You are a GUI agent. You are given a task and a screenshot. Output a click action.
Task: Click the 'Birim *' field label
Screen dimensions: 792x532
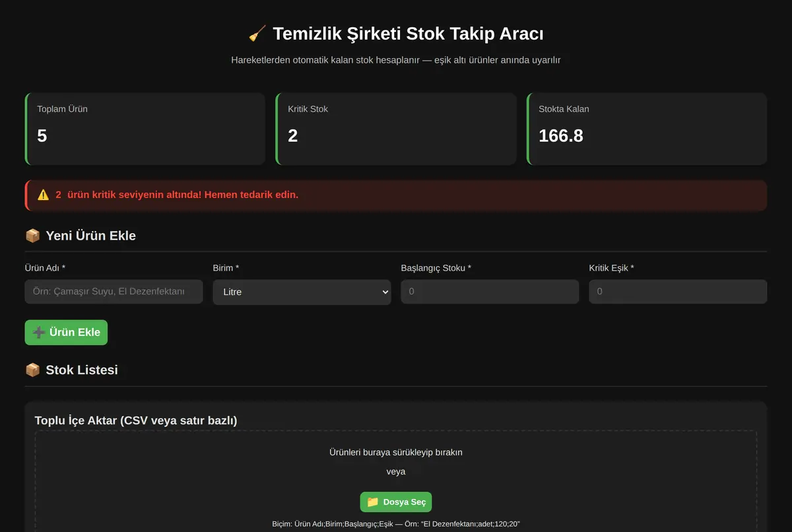(x=226, y=268)
